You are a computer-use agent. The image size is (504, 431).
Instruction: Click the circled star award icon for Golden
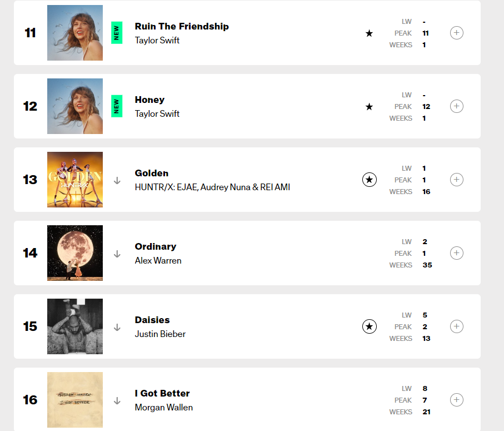[x=370, y=180]
